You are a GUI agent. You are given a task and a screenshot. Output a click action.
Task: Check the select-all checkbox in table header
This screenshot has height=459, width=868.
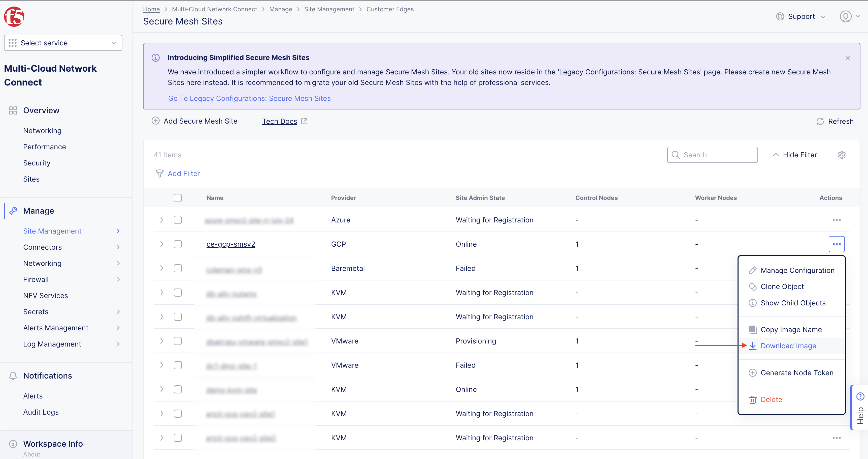tap(178, 198)
